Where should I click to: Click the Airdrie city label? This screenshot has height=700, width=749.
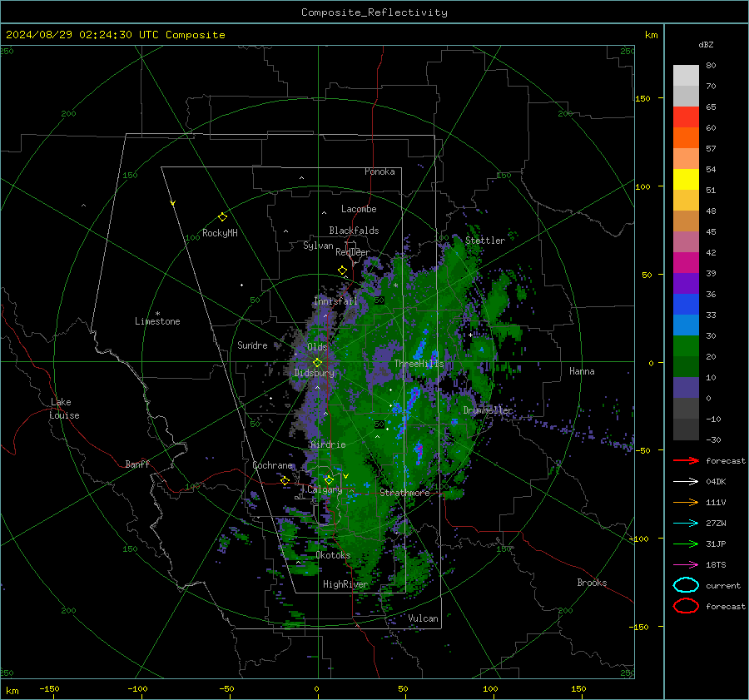coord(328,444)
